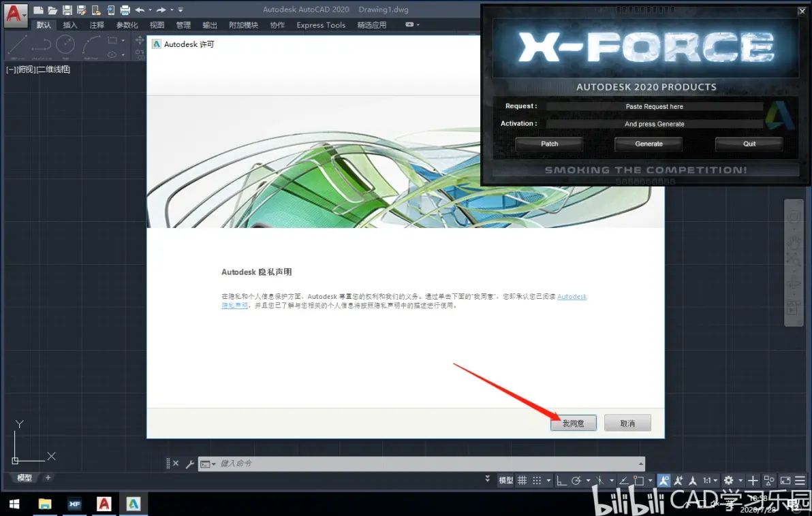The width and height of the screenshot is (812, 516).
Task: Toggle clean screen mode
Action: click(785, 481)
